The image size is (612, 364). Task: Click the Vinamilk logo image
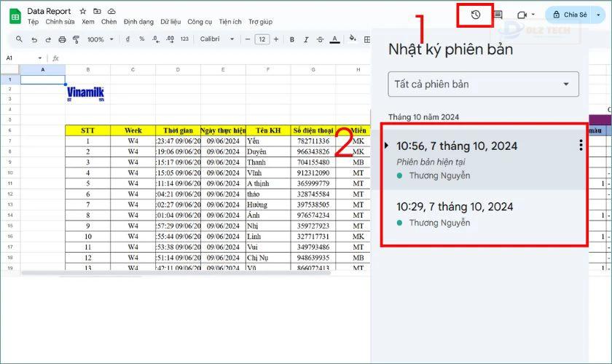pos(85,94)
